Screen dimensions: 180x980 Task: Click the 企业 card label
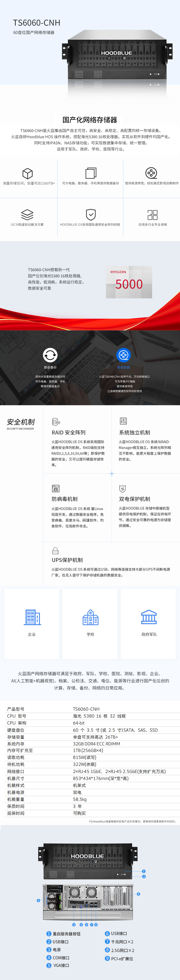(32, 635)
